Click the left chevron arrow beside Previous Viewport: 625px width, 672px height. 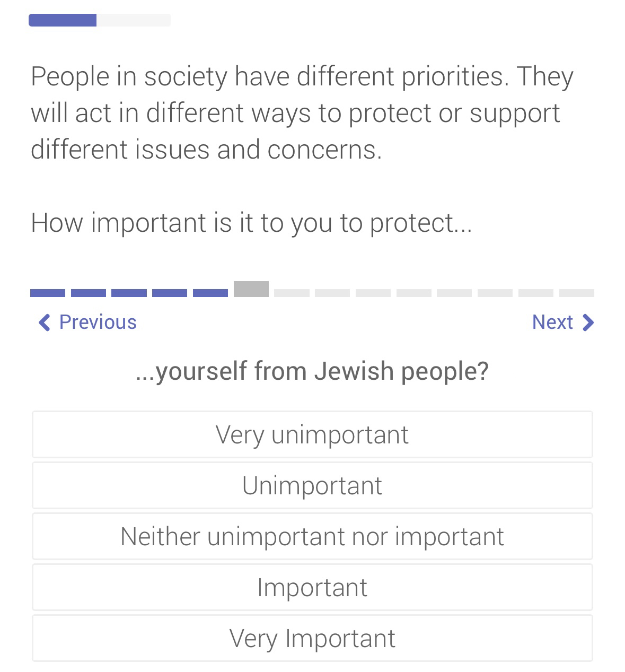45,322
